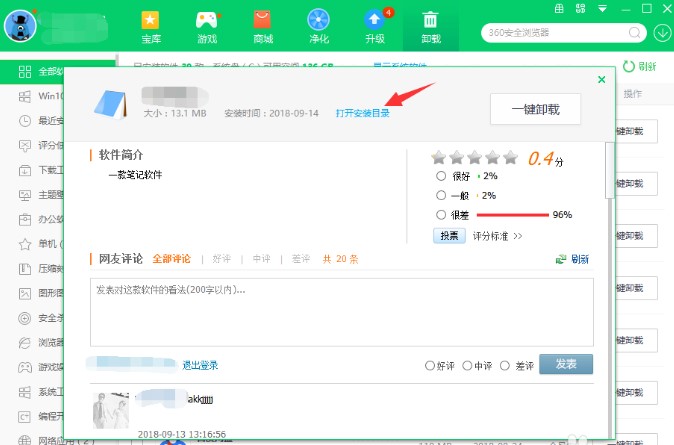
Task: Open the 净化 cleanup section
Action: point(319,27)
